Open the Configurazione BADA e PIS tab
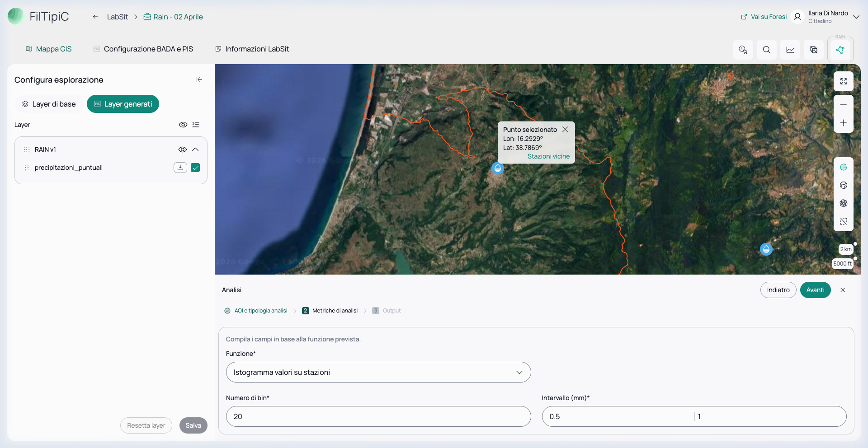Screen dimensions: 868x448 tap(143, 49)
